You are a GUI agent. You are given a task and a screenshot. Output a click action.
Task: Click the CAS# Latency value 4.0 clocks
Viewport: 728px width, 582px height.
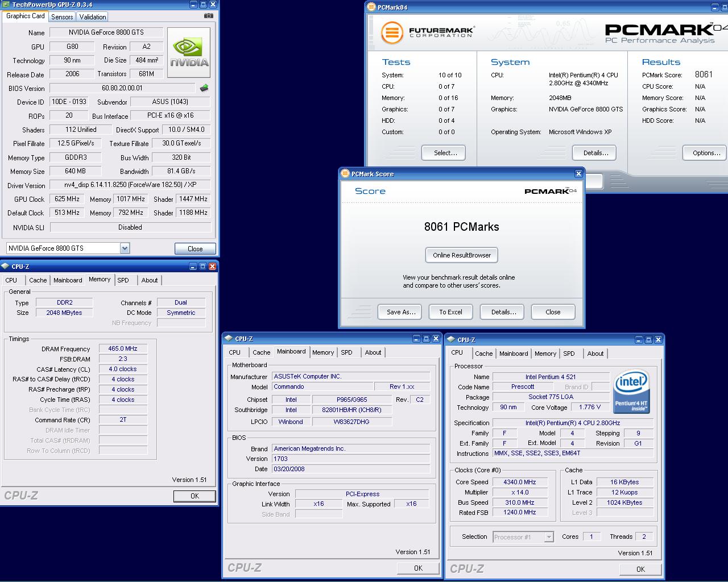click(x=123, y=369)
